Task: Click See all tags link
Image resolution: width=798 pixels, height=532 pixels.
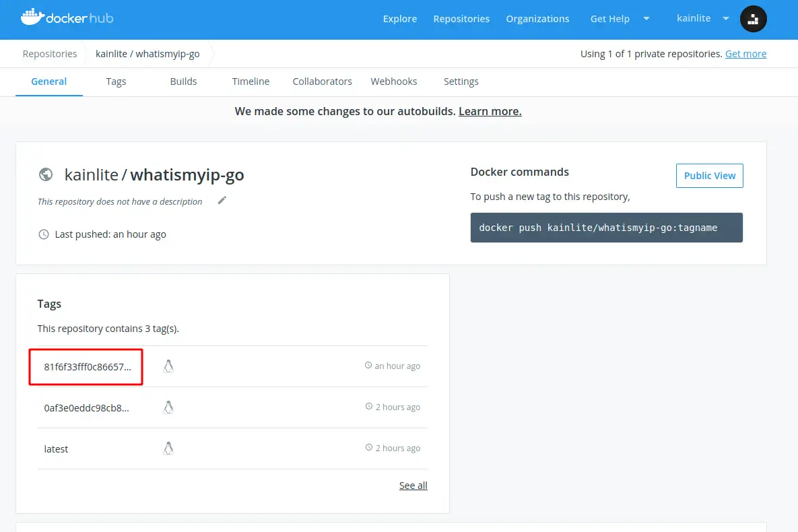Action: point(413,486)
